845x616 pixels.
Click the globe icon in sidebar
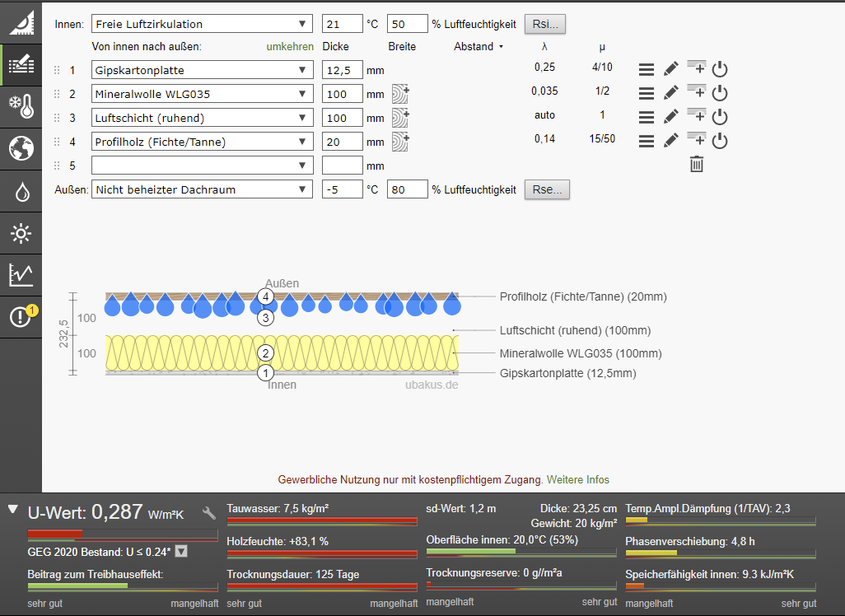[x=21, y=149]
